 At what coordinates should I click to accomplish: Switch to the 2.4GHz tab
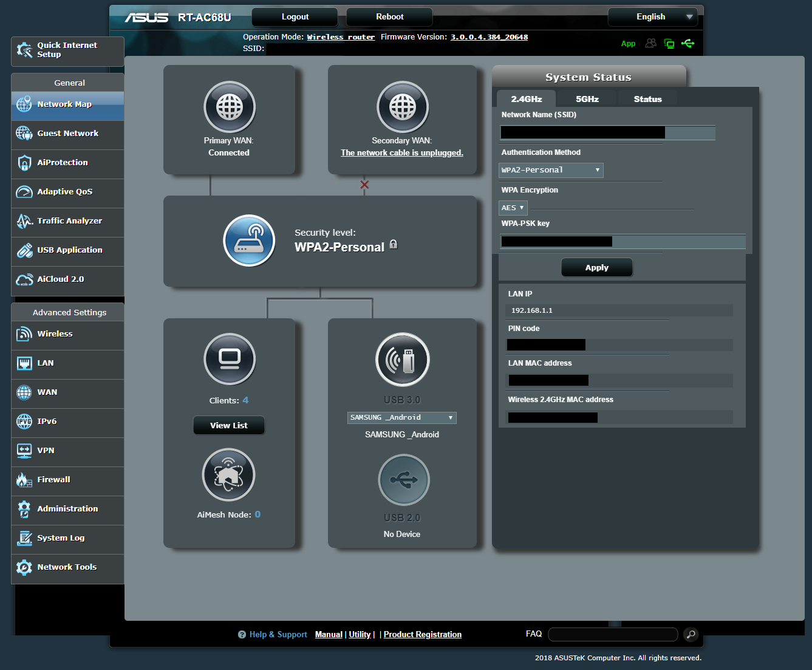[526, 99]
